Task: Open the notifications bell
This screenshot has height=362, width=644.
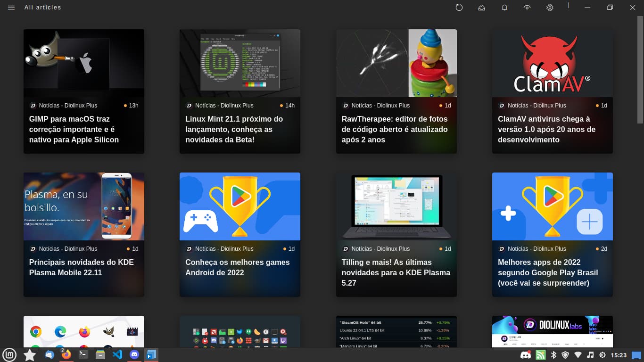Action: click(x=504, y=8)
